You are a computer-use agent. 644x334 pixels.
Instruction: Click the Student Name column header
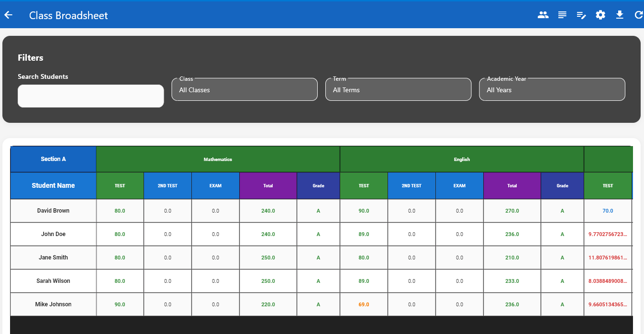point(54,185)
